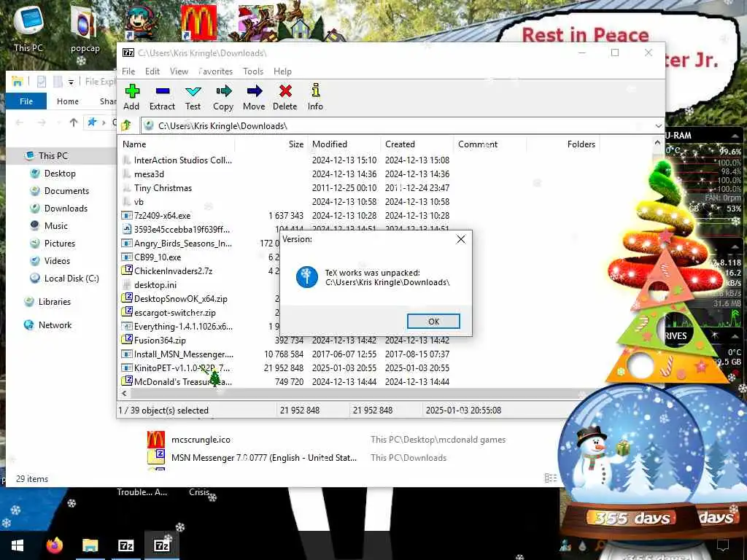Expand the 7-Zip address path dropdown

(659, 126)
